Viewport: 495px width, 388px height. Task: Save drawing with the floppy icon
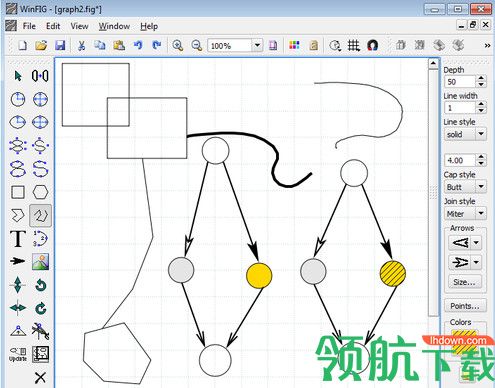[60, 45]
